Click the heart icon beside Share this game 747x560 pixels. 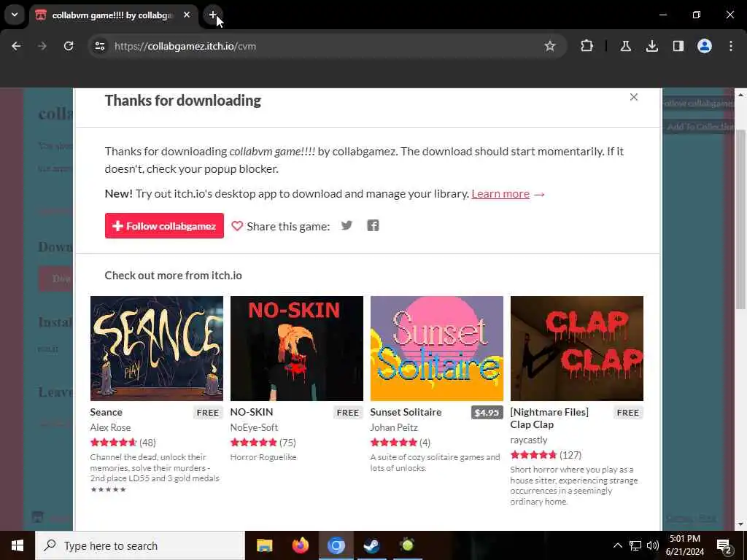237,226
